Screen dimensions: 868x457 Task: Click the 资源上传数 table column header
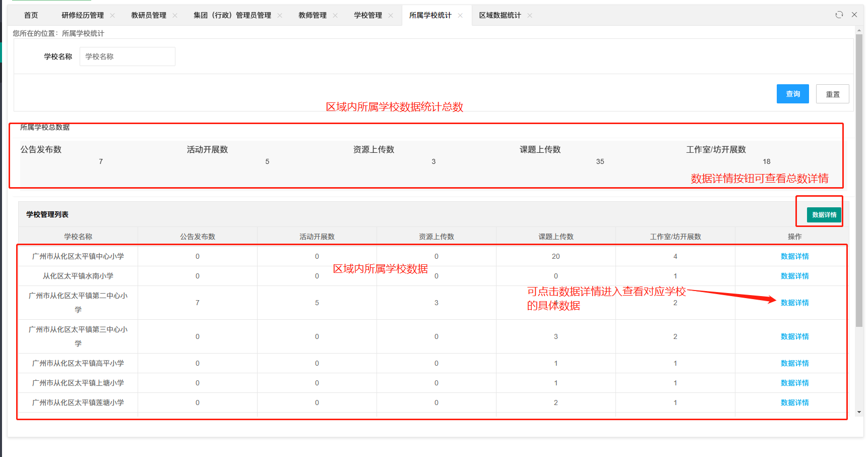pyautogui.click(x=437, y=237)
